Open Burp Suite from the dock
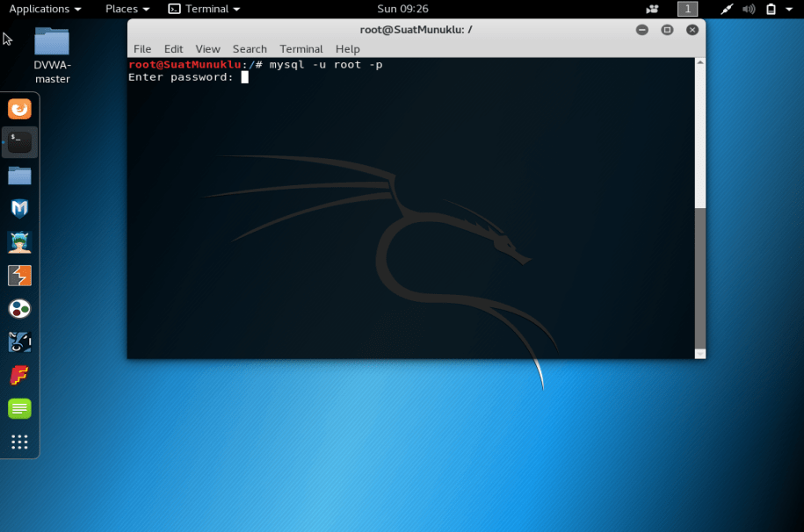804x532 pixels. tap(19, 276)
